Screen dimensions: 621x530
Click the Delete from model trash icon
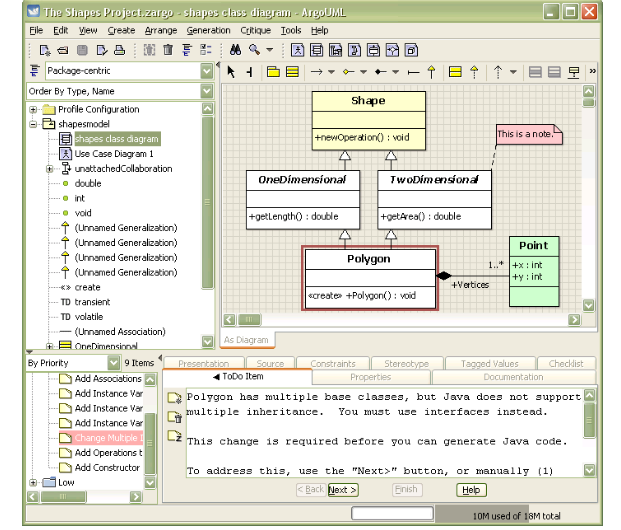click(x=168, y=50)
